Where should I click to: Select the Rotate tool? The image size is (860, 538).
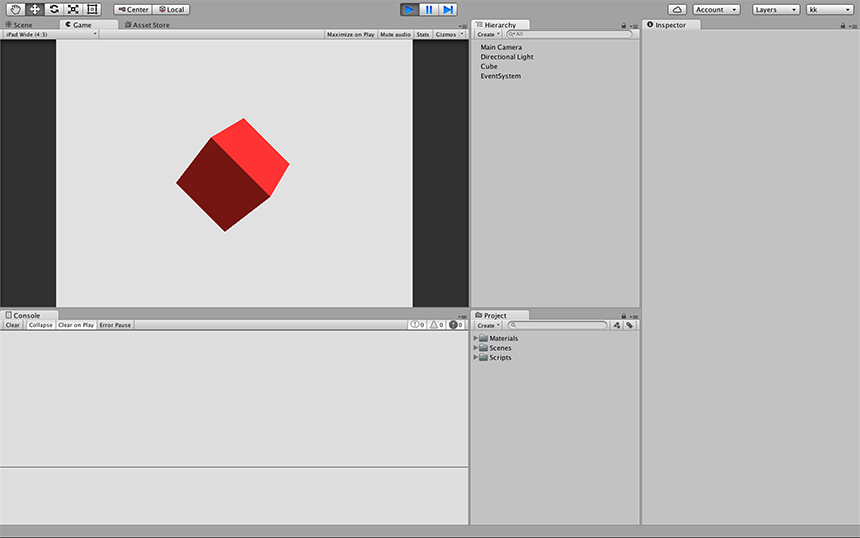coord(54,9)
